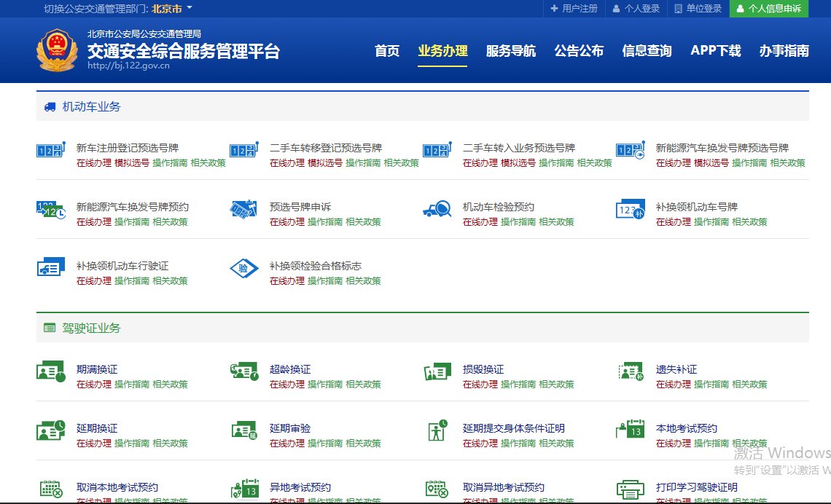The image size is (831, 504).
Task: Switch to the 信息查询 menu item
Action: [647, 51]
